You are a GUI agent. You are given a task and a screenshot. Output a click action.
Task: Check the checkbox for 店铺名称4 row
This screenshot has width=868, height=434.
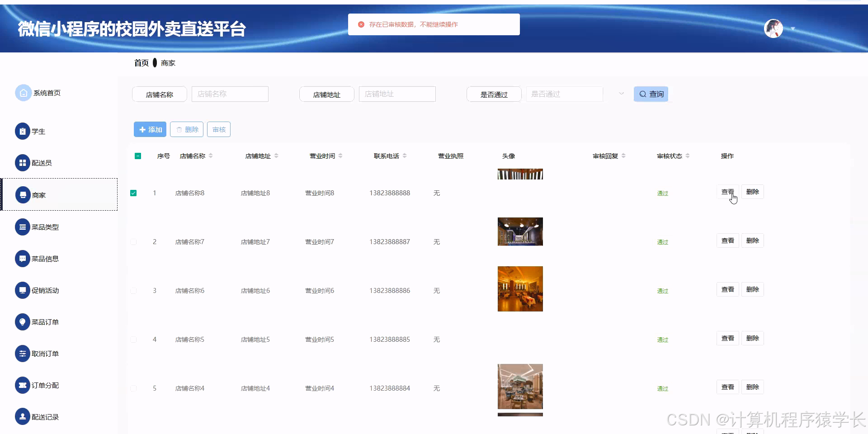click(x=133, y=388)
